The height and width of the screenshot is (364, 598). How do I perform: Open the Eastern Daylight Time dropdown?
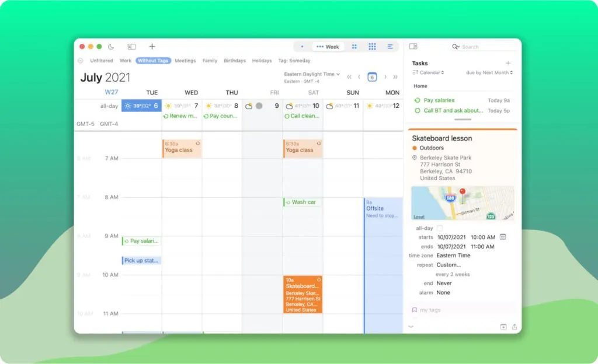(312, 74)
